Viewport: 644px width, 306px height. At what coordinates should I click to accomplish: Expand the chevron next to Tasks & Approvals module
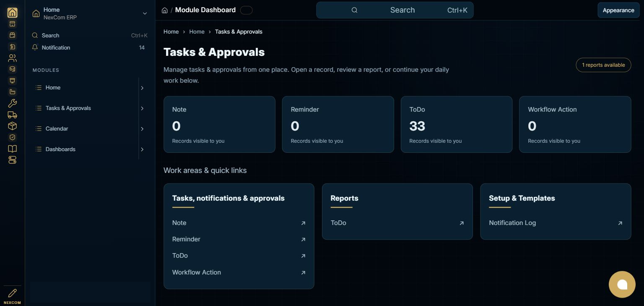(142, 108)
